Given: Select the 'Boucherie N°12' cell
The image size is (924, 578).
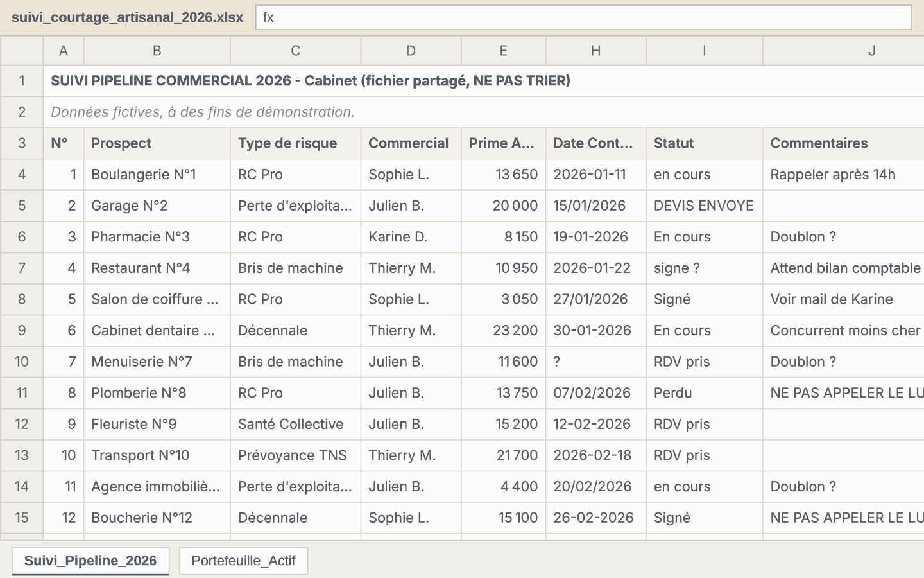Looking at the screenshot, I should coord(157,518).
